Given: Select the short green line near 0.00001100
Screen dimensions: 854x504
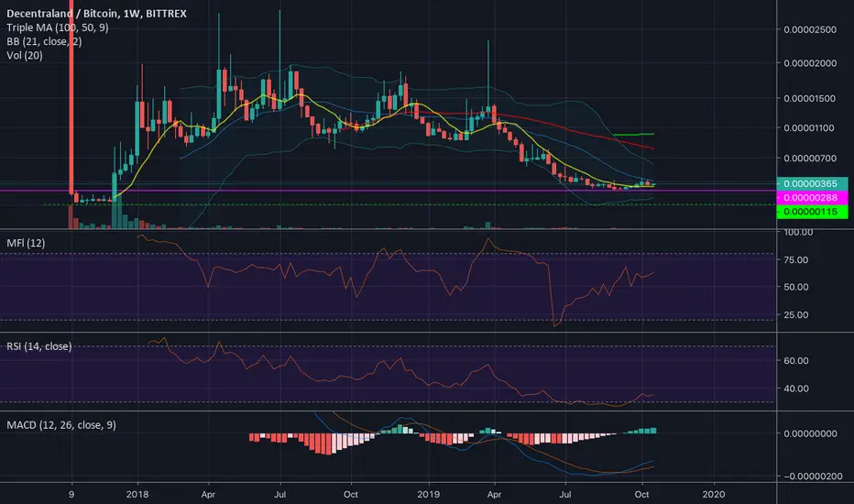Looking at the screenshot, I should point(633,134).
